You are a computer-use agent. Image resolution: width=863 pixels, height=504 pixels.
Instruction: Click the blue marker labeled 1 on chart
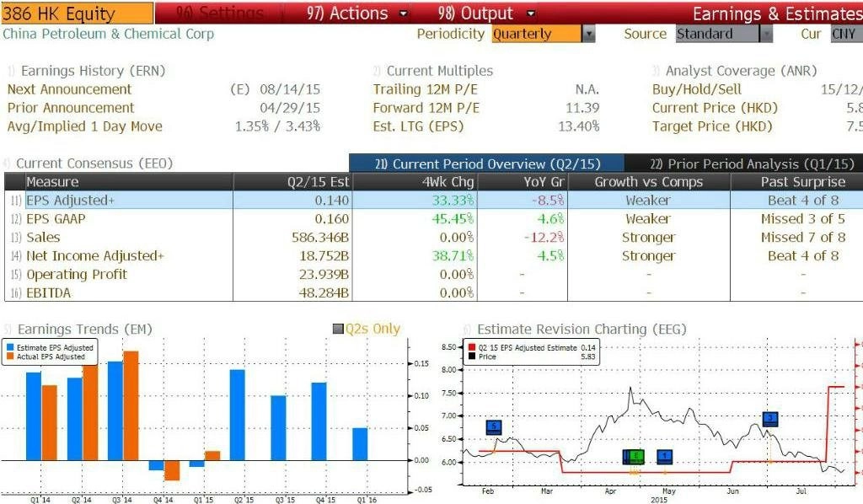(x=665, y=456)
